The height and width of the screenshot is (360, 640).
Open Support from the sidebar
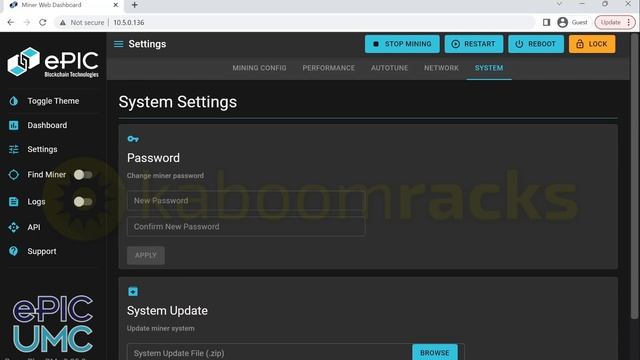point(42,251)
